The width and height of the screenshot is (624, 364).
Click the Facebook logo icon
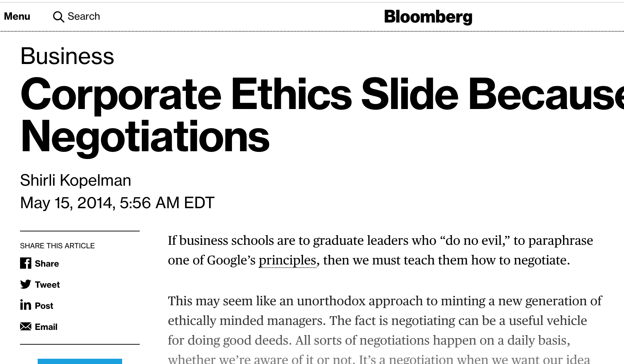coord(26,263)
